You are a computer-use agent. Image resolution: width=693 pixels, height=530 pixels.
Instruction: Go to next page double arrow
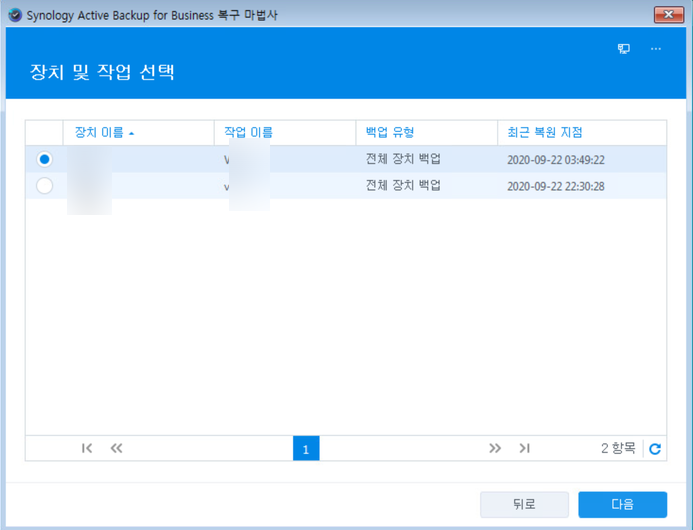(x=495, y=448)
